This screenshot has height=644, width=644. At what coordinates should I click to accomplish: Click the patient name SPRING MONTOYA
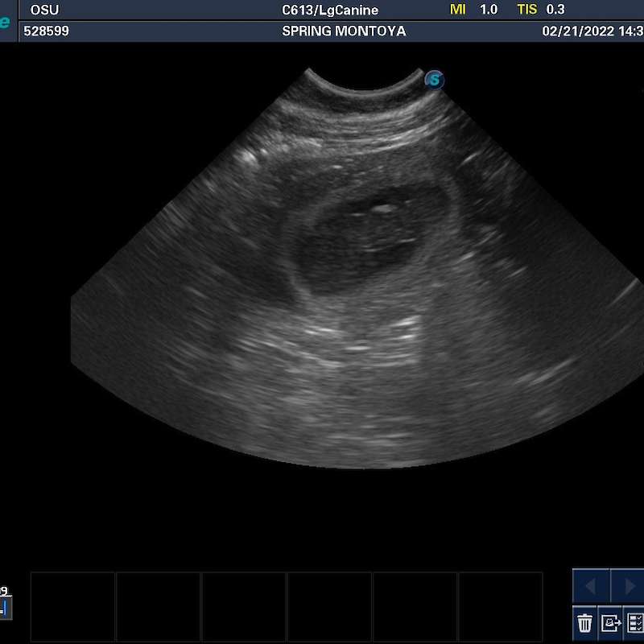344,31
